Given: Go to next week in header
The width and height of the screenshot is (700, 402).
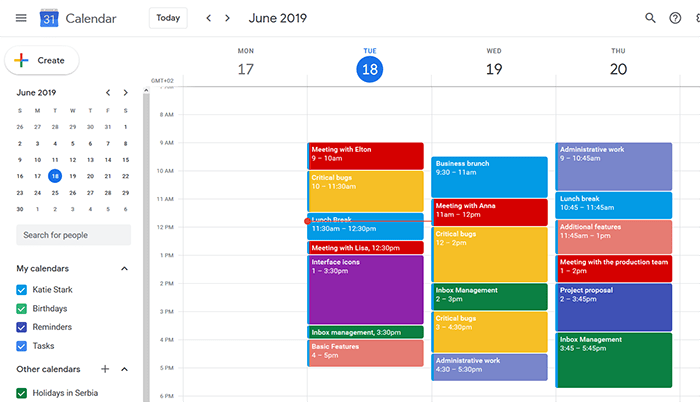Looking at the screenshot, I should pyautogui.click(x=227, y=18).
